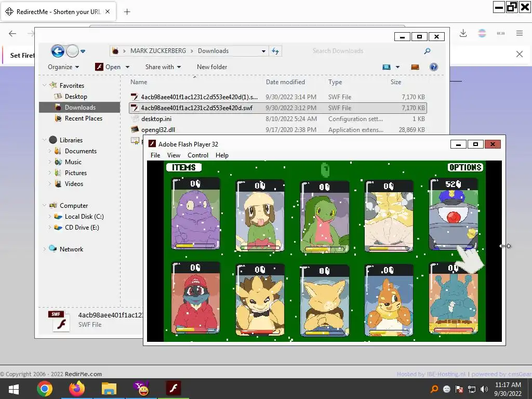This screenshot has width=532, height=399.
Task: Open a new Firefox tab with plus button
Action: click(127, 12)
